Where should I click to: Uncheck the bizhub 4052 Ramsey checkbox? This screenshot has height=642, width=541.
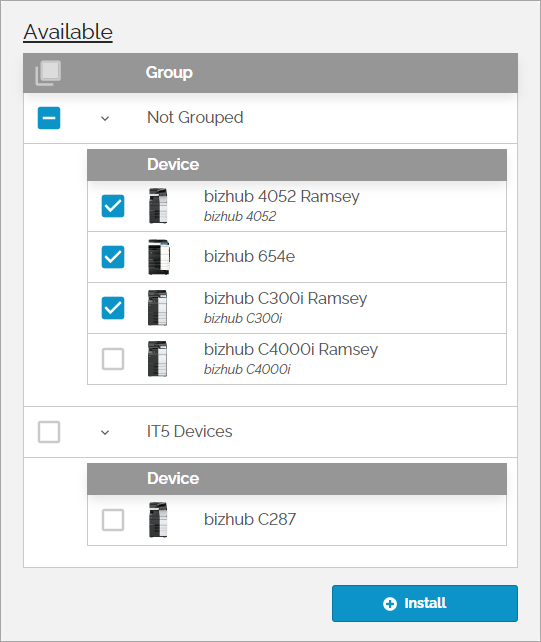click(x=113, y=206)
